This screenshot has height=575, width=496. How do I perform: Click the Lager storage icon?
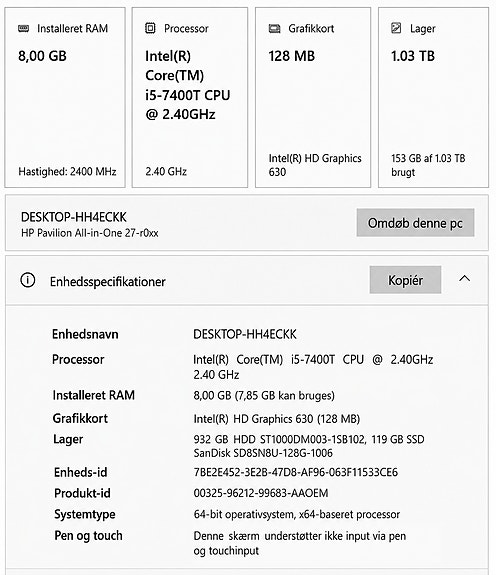coord(396,28)
